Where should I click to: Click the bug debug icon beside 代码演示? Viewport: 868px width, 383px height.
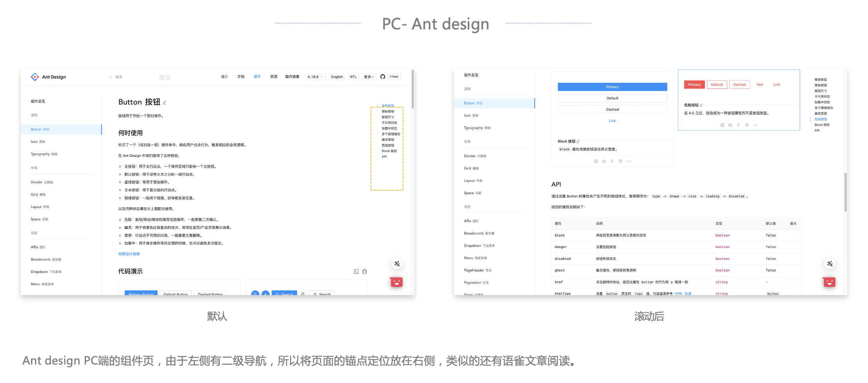tap(365, 272)
